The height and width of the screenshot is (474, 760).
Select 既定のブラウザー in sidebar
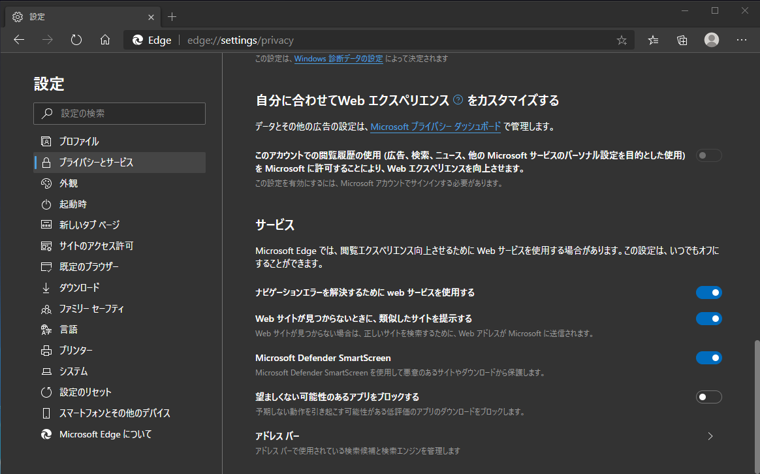click(119, 267)
